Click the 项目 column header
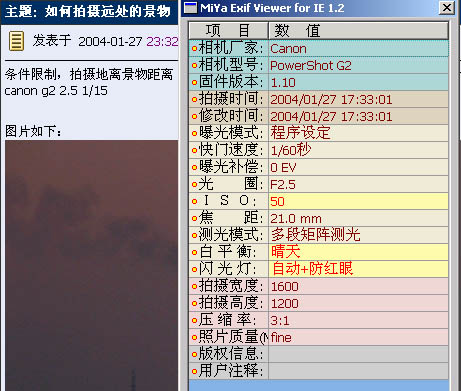461x391 pixels. click(229, 31)
